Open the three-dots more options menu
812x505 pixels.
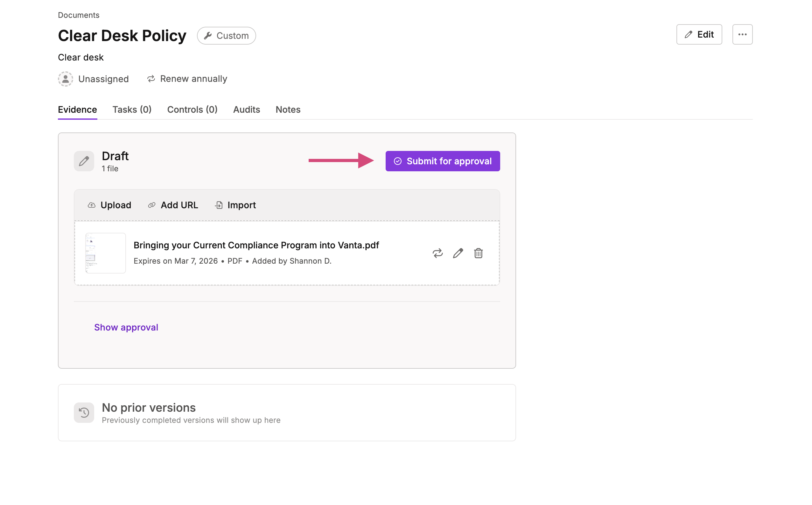coord(742,34)
